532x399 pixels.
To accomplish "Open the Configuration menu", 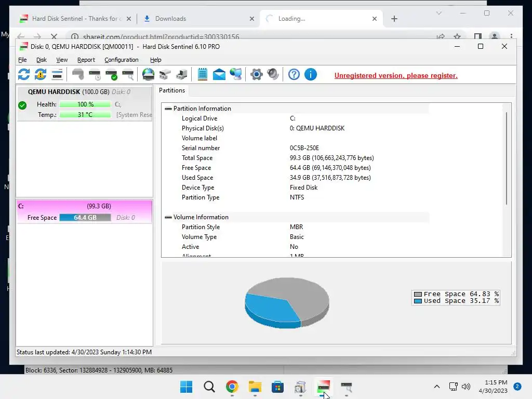I will coord(122,60).
